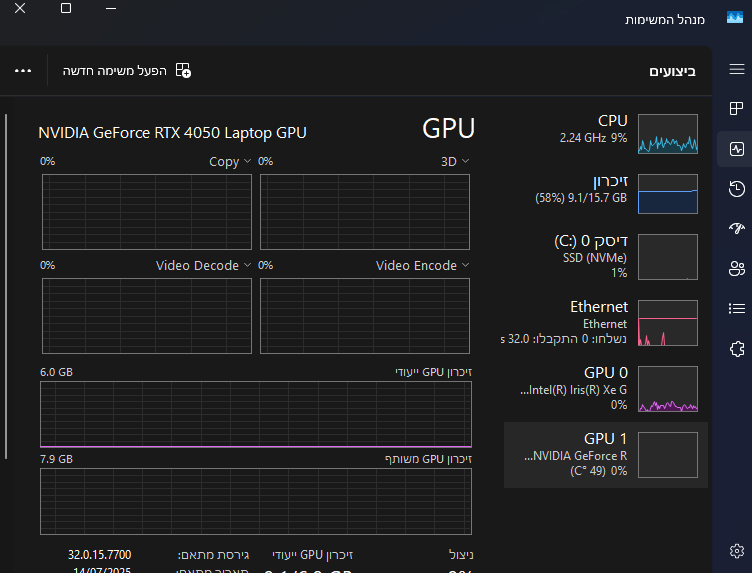Image resolution: width=752 pixels, height=573 pixels.
Task: Go to the Processes page icon
Action: point(737,109)
